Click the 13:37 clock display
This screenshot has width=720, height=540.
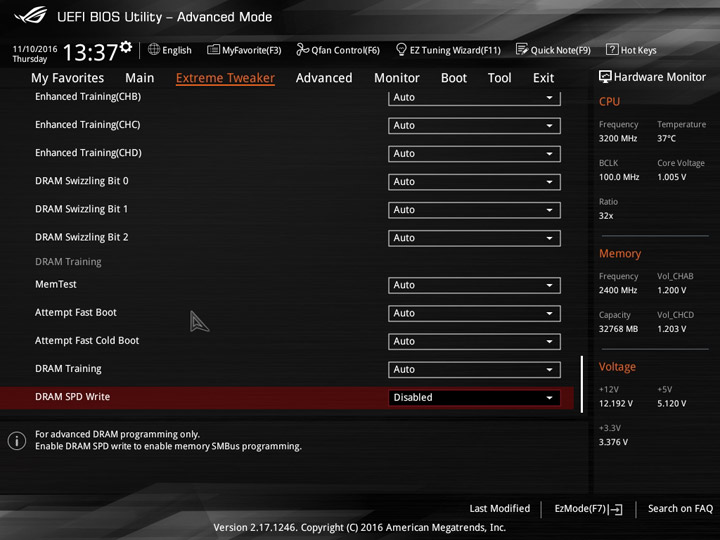90,52
